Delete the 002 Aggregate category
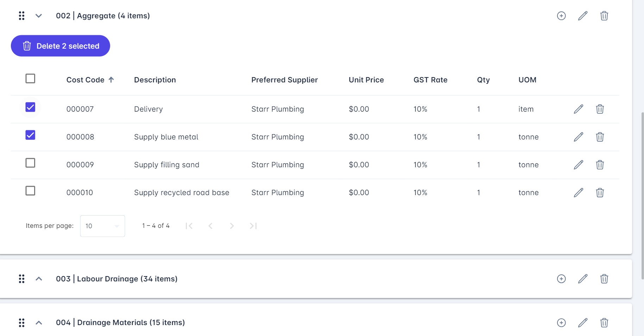 pyautogui.click(x=604, y=16)
